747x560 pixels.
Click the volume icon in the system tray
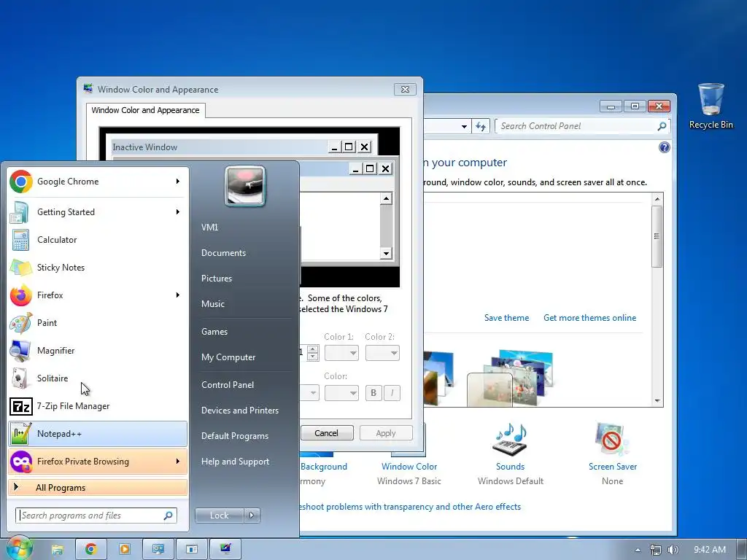coord(673,550)
